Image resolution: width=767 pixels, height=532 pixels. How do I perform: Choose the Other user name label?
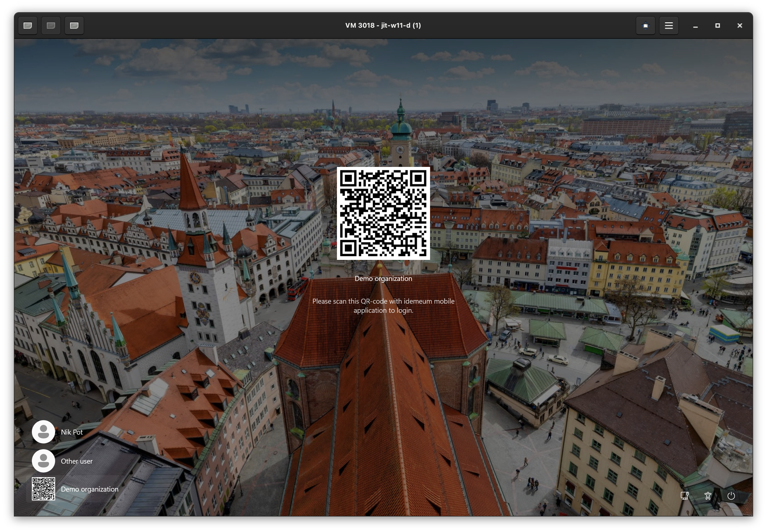(77, 461)
